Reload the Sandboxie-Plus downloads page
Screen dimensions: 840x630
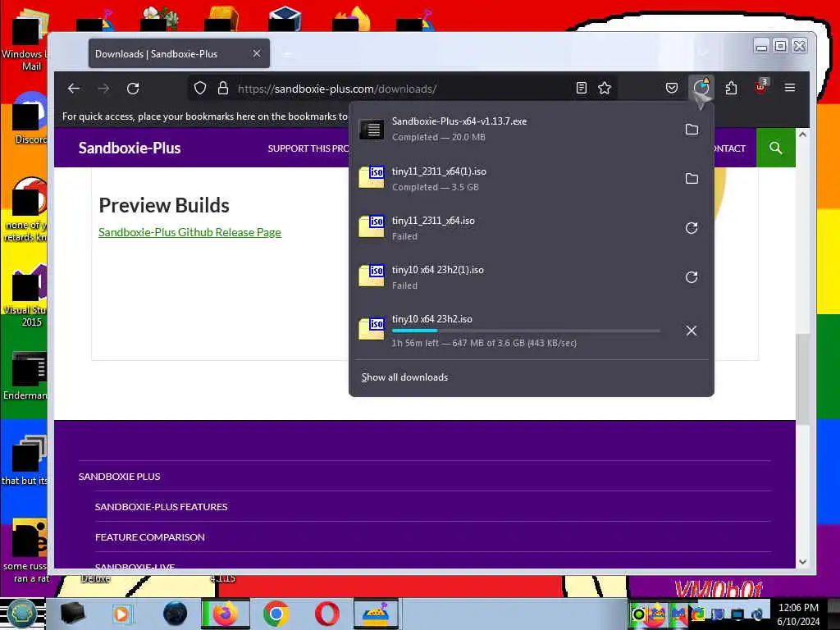(x=133, y=89)
